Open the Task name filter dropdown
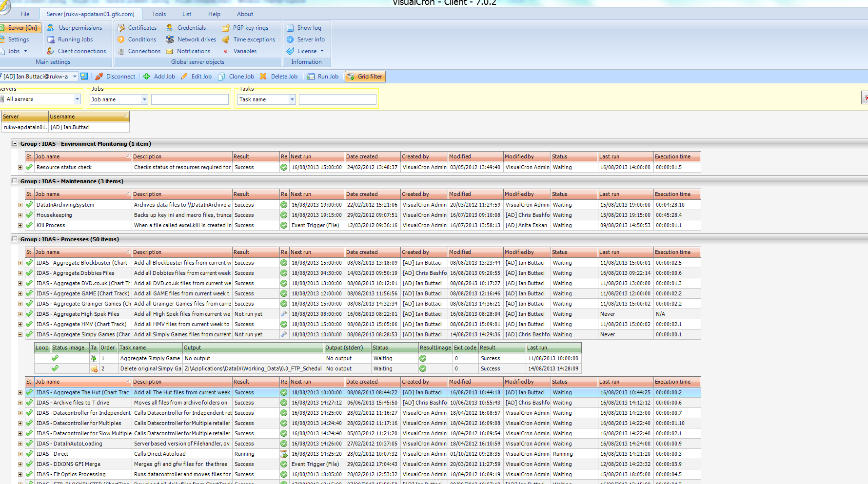868x484 pixels. 292,99
